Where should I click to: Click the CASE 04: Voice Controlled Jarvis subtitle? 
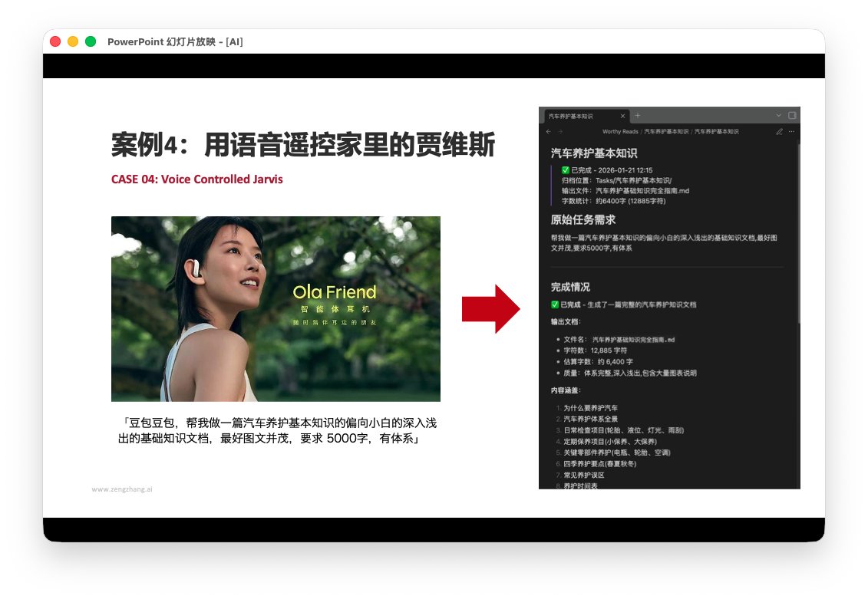(x=197, y=179)
